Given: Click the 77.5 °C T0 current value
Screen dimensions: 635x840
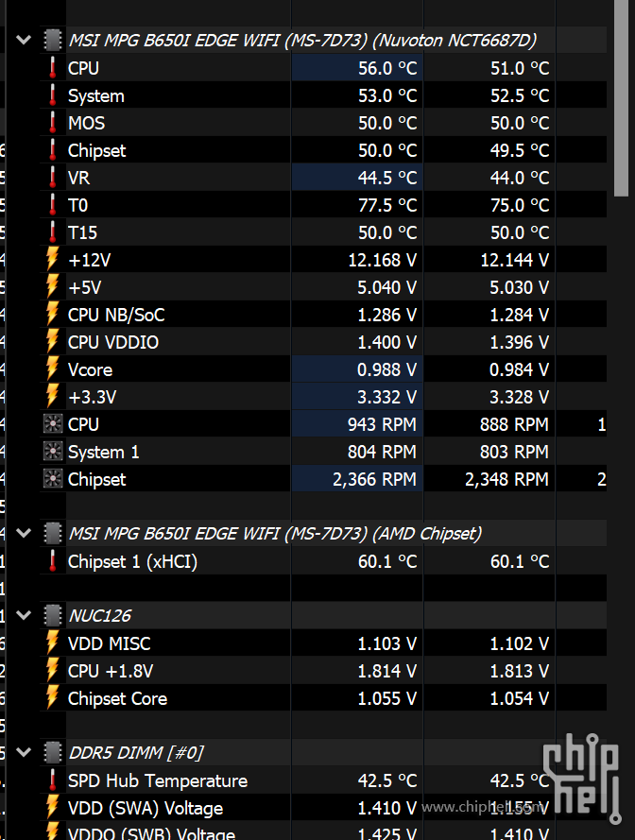Looking at the screenshot, I should coord(387,205).
